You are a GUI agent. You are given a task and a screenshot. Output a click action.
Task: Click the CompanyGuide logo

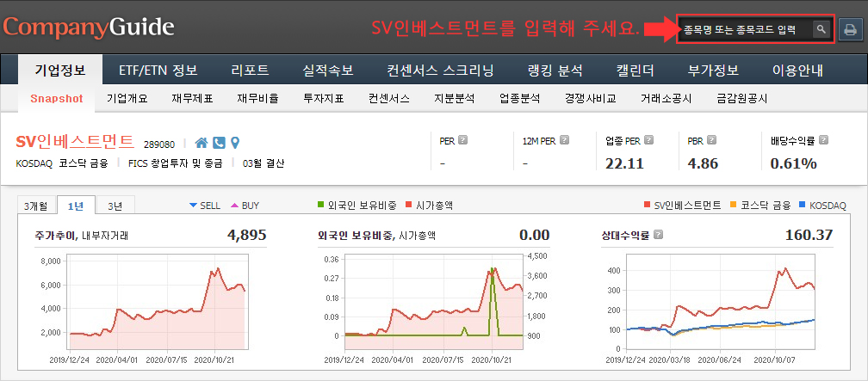pos(90,28)
